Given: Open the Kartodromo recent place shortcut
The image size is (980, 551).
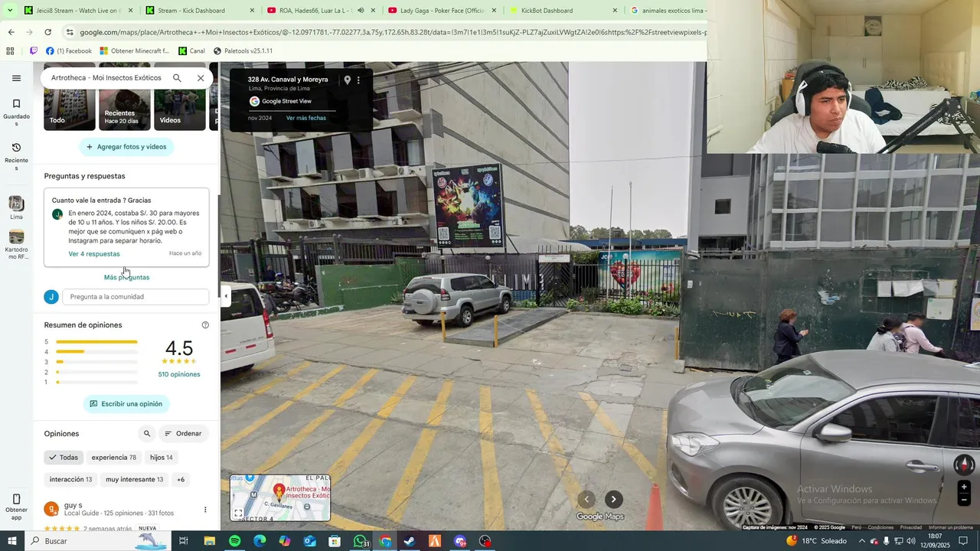Looking at the screenshot, I should pos(16,245).
